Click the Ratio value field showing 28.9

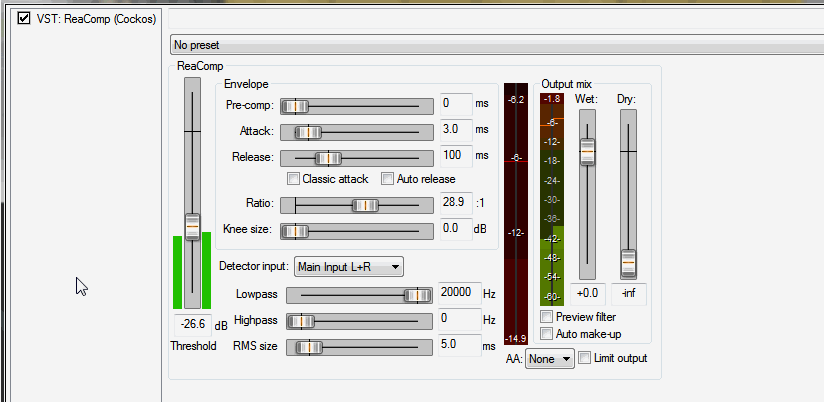point(456,203)
